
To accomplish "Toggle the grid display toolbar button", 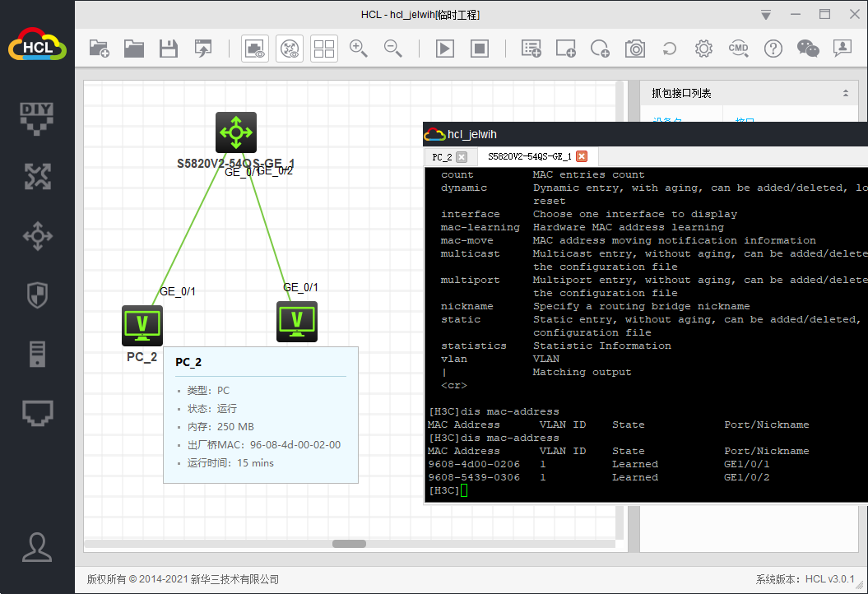I will 324,49.
